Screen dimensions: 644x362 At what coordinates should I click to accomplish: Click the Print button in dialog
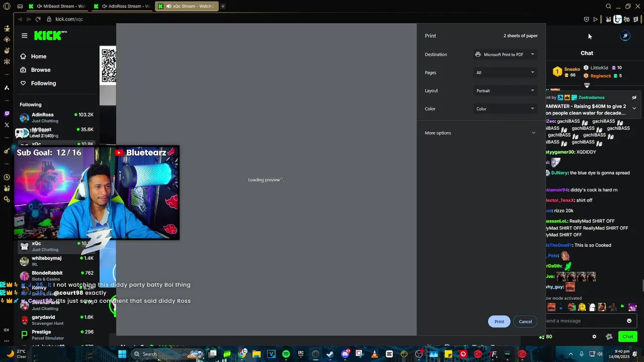(x=499, y=322)
